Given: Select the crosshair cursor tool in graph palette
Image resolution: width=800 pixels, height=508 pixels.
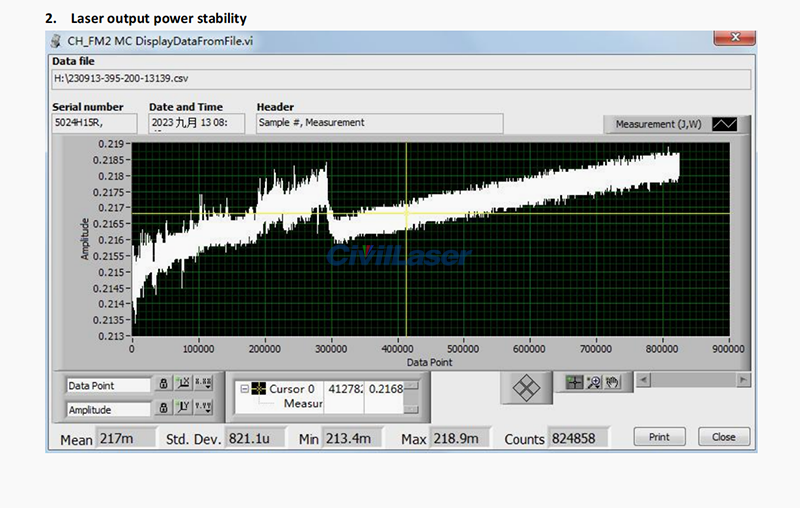Looking at the screenshot, I should click(575, 381).
